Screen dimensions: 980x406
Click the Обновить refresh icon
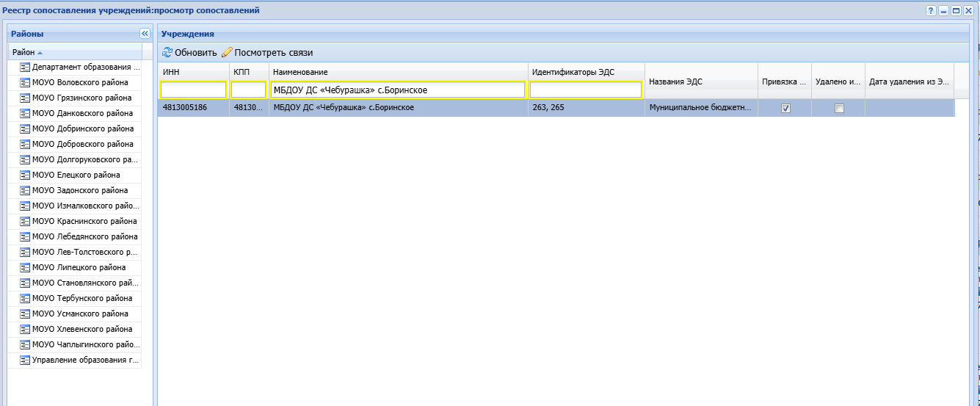coord(167,52)
